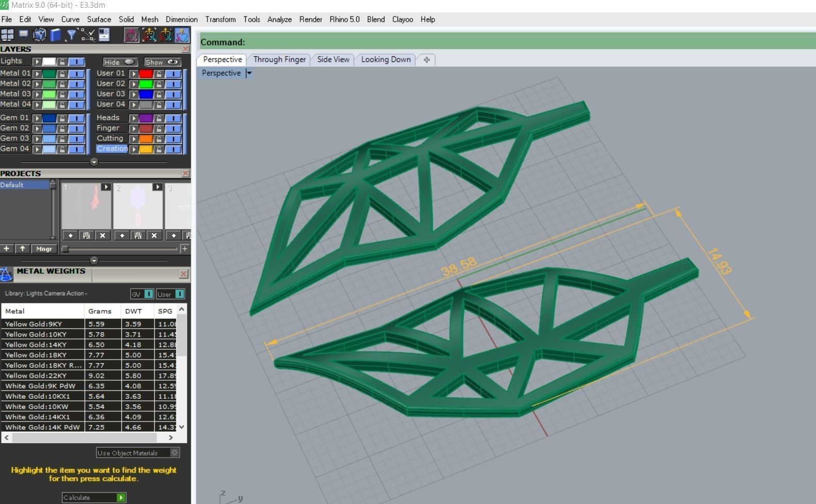Switch to the Through Finger viewport tab
The height and width of the screenshot is (504, 816).
pos(280,59)
